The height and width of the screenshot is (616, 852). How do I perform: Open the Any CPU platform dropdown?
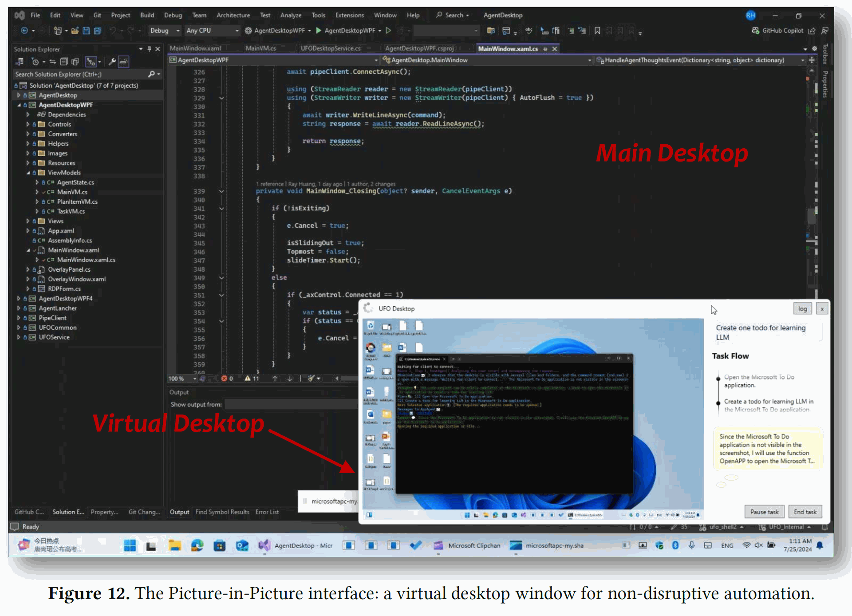point(212,31)
